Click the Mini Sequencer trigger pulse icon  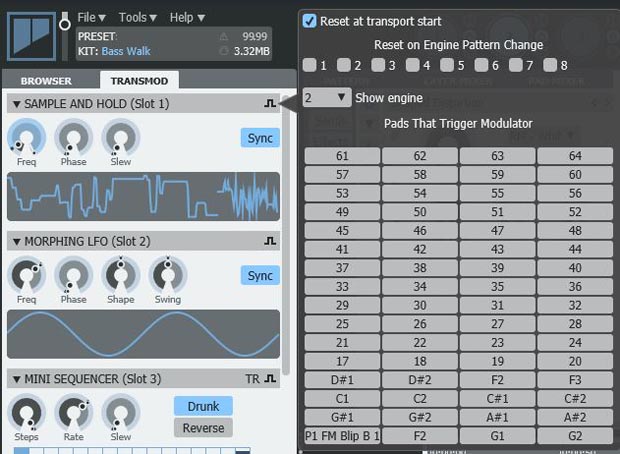269,379
